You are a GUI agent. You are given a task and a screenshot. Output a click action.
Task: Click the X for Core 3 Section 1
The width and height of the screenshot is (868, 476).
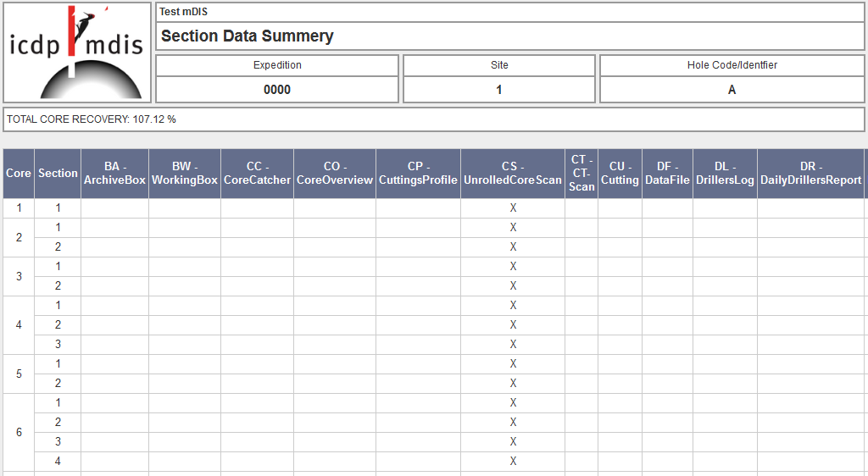click(513, 267)
